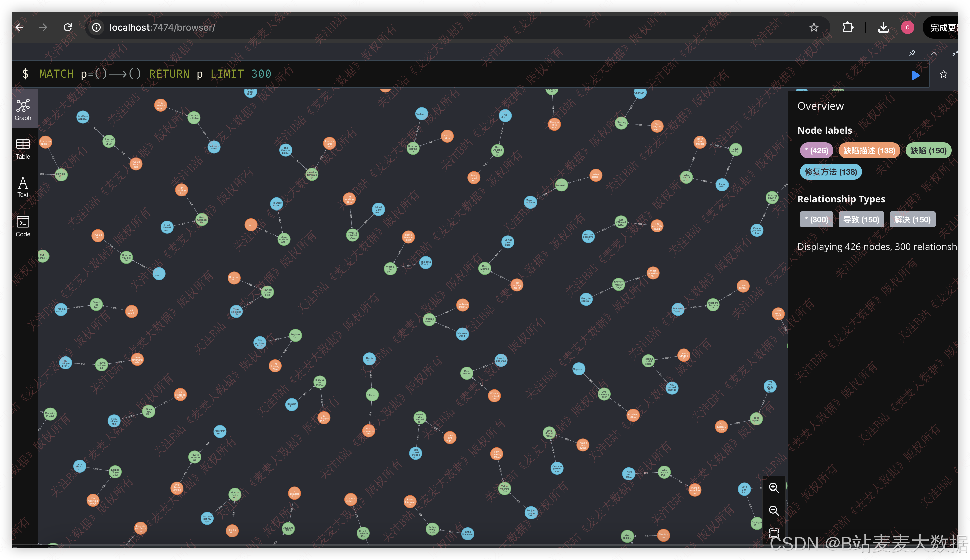970x560 pixels.
Task: Switch to the Graph view tab
Action: 23,109
